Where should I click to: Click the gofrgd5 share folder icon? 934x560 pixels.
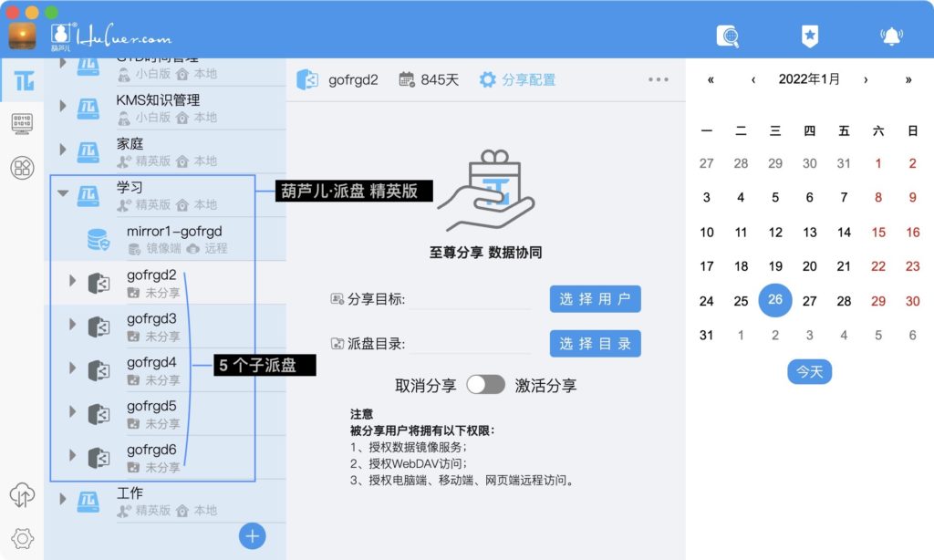pyautogui.click(x=99, y=413)
